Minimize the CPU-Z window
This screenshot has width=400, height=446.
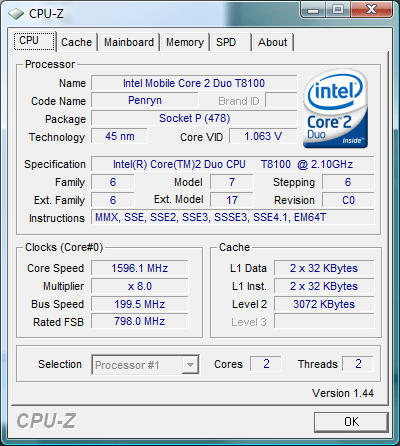point(313,9)
